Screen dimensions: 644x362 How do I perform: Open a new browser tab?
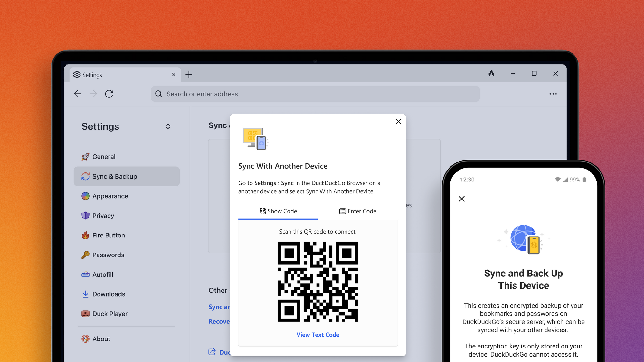[x=189, y=74]
